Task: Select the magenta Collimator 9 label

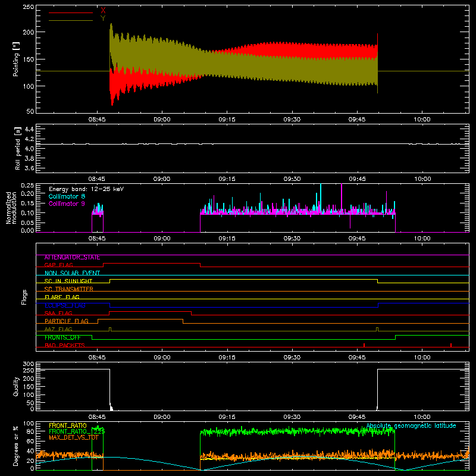Action: [67, 203]
